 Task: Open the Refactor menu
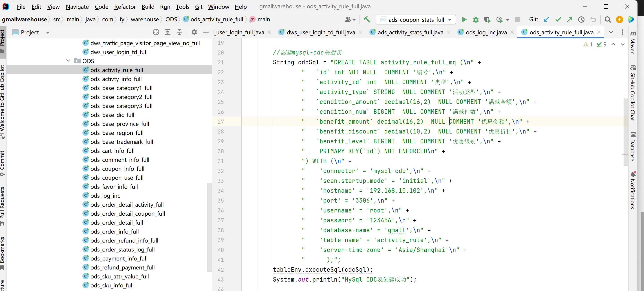coord(125,7)
